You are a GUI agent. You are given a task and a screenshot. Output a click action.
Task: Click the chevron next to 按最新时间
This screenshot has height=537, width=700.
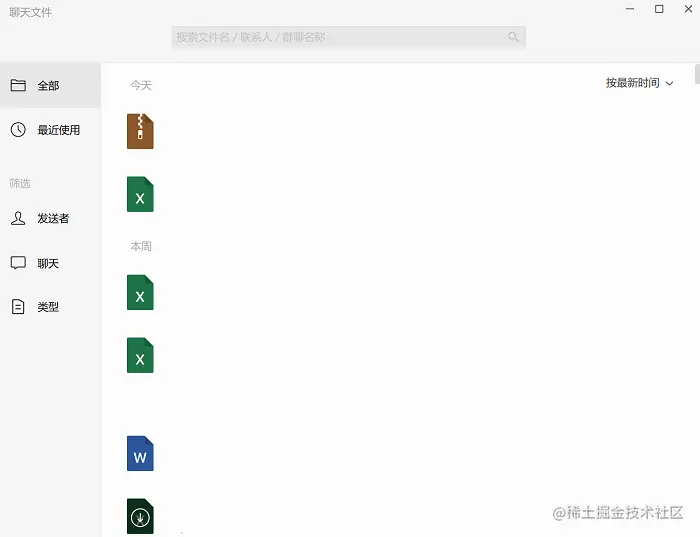pyautogui.click(x=669, y=83)
